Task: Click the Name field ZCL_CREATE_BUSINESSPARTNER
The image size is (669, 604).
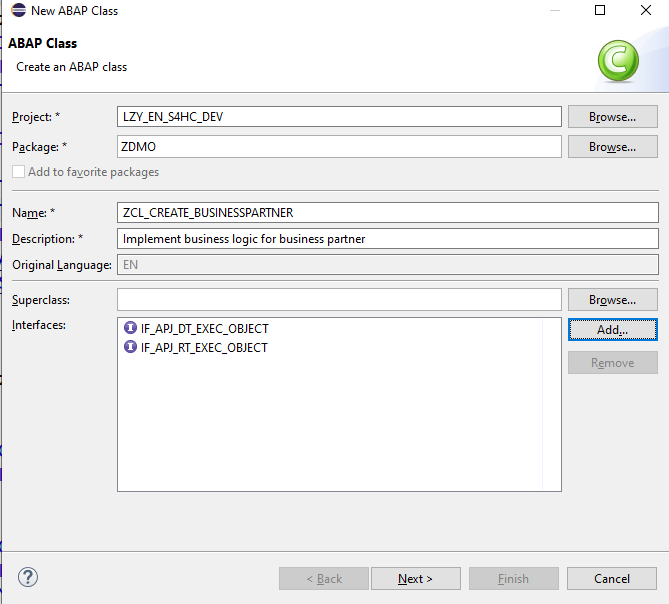Action: (387, 212)
